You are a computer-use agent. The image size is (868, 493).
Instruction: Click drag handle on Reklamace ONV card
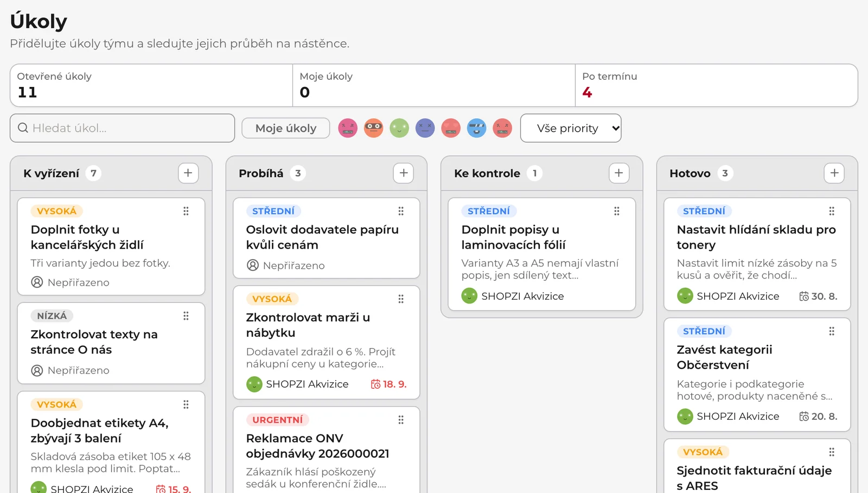coord(401,420)
